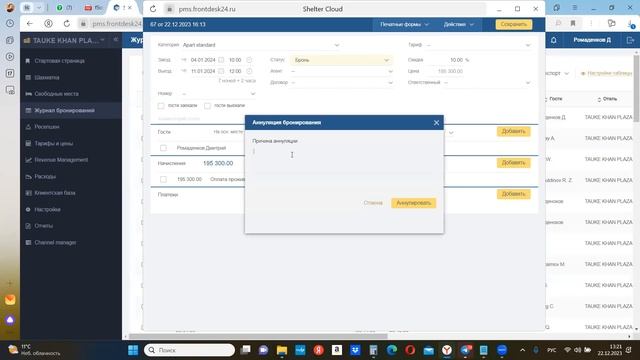Click Отмена in the cancellation dialog

tap(373, 203)
